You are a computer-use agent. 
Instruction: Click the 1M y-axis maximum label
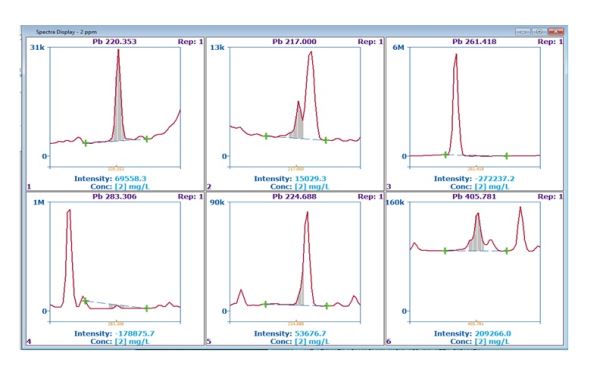[x=39, y=202]
